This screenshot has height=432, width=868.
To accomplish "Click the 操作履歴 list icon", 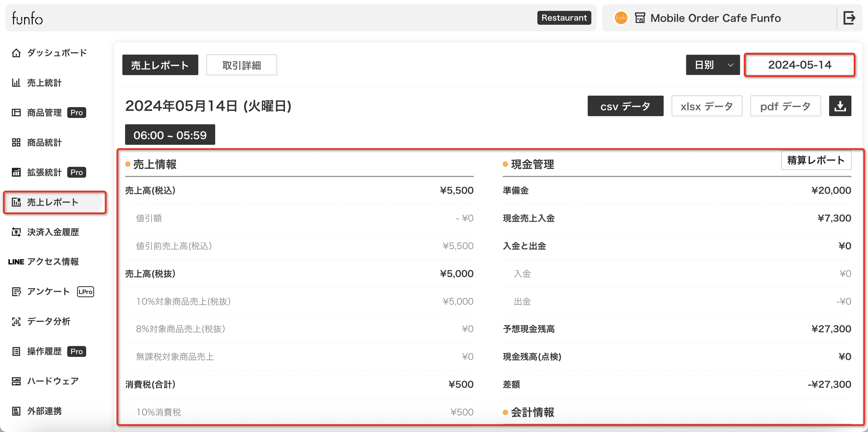I will pos(16,351).
